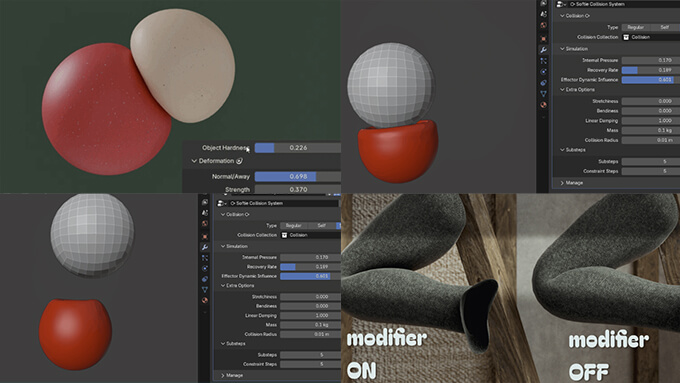680x383 pixels.
Task: Set Type to Self in lower-left panel
Action: pyautogui.click(x=321, y=226)
